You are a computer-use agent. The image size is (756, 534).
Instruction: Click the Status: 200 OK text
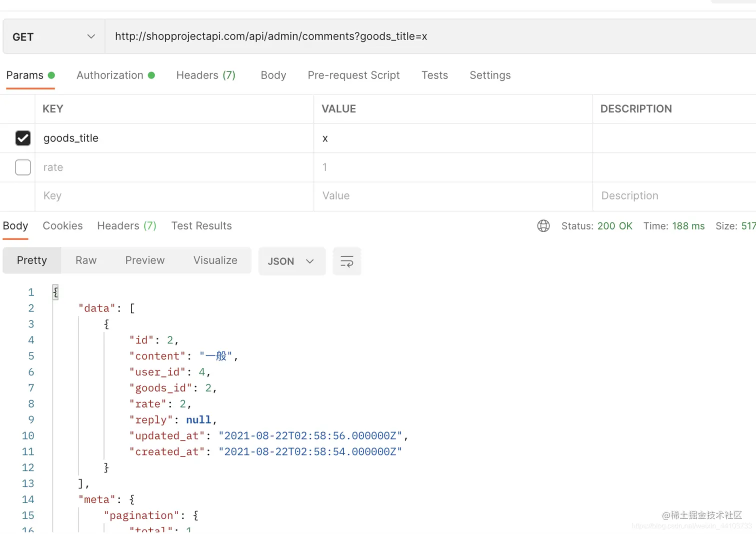[597, 226]
